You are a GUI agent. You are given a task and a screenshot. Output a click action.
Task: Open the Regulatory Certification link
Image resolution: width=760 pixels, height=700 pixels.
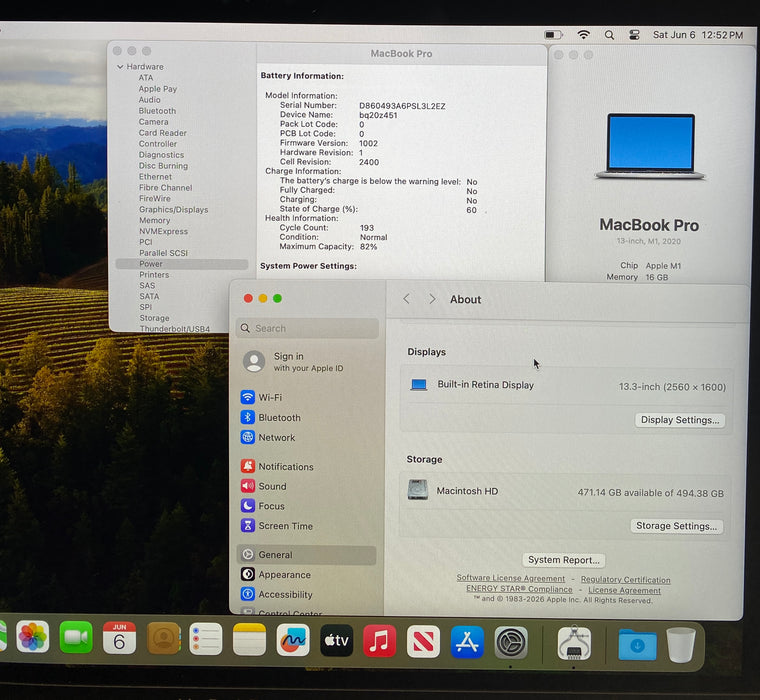[625, 580]
